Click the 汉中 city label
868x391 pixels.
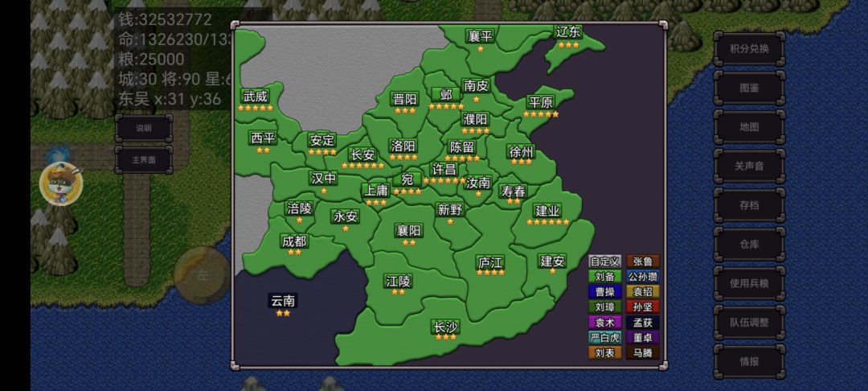[324, 179]
